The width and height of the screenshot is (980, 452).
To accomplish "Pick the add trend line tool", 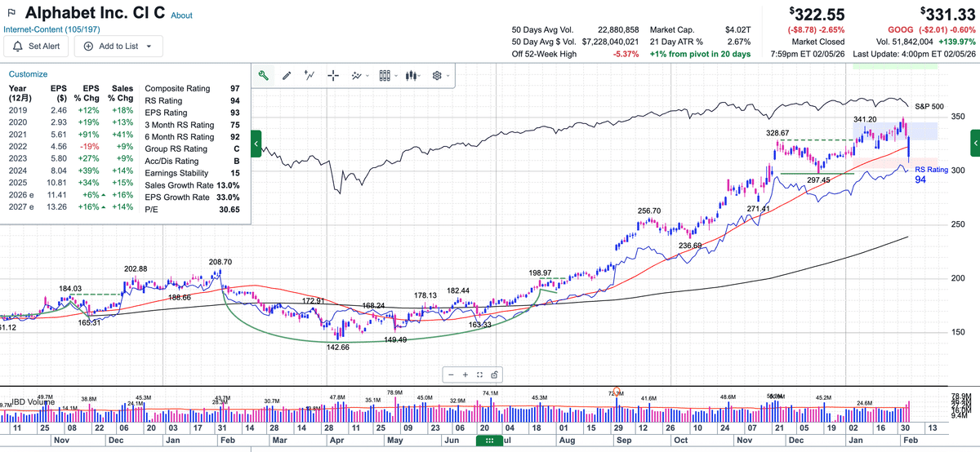I will (310, 75).
